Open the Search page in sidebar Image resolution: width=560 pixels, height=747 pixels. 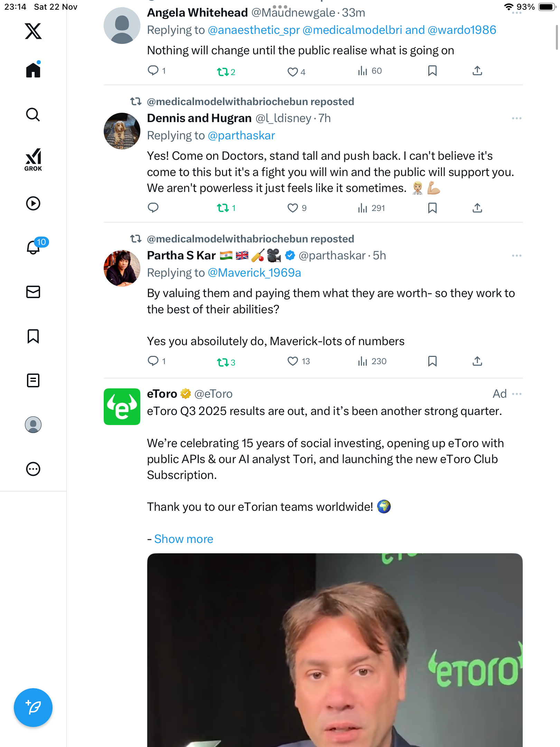33,114
